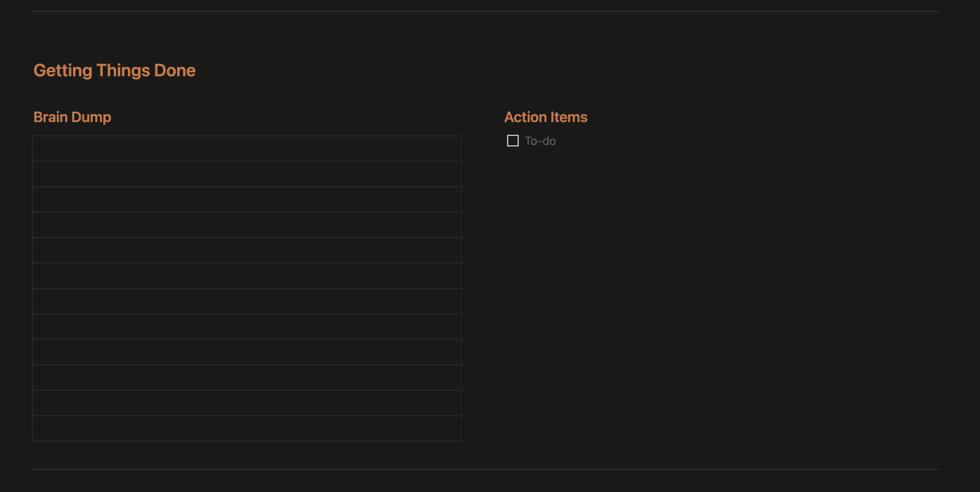Select the third row of Brain Dump table
Image resolution: width=980 pixels, height=492 pixels.
click(247, 200)
